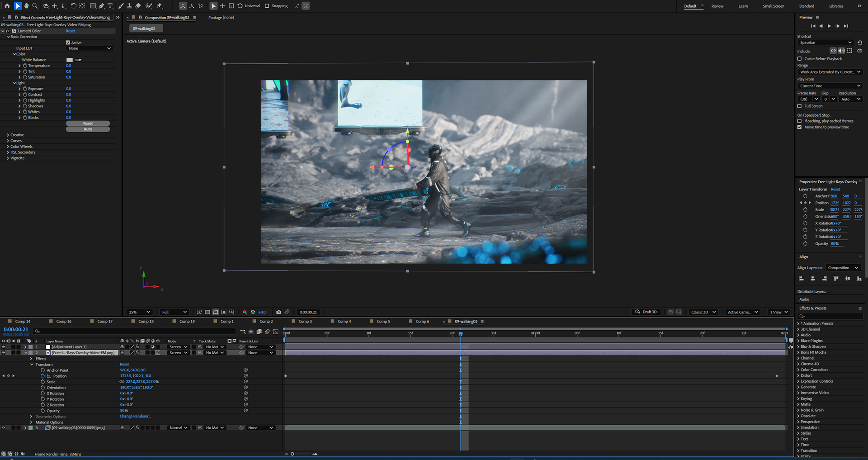Open the Classic 3D renderer dropdown
The width and height of the screenshot is (868, 460).
(703, 312)
